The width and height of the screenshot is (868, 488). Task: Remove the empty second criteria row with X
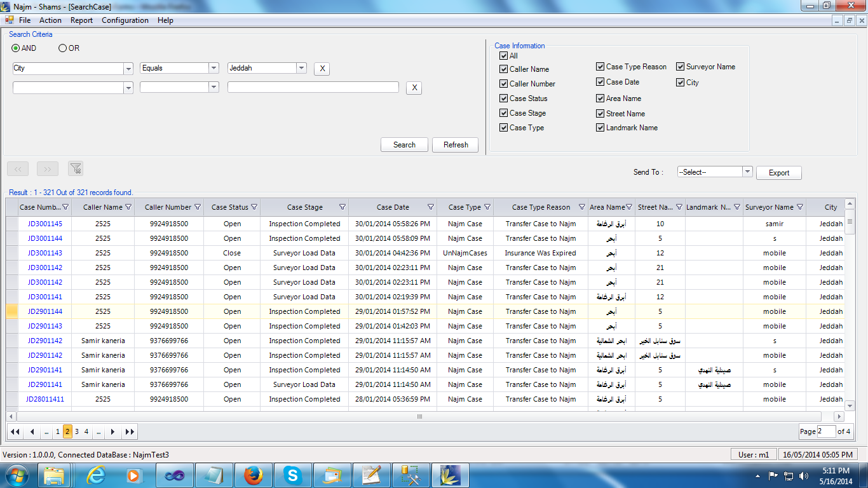pos(414,88)
